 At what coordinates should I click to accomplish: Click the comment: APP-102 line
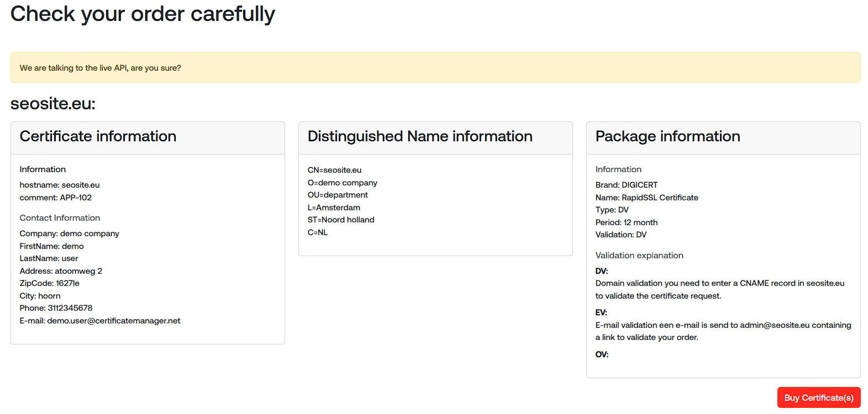click(56, 198)
